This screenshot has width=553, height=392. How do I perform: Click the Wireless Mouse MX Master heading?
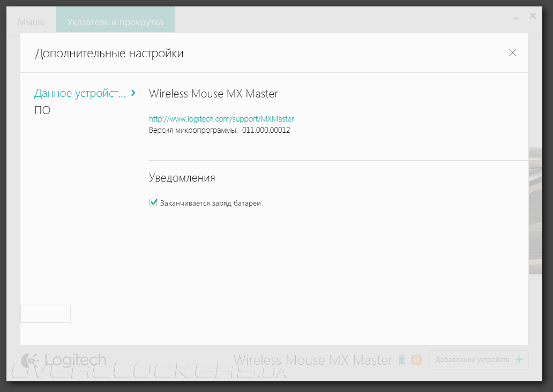(213, 94)
